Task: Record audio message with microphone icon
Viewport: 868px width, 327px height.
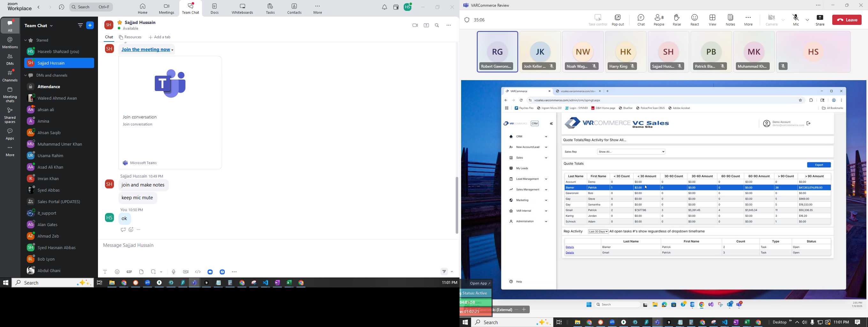Action: coord(173,272)
